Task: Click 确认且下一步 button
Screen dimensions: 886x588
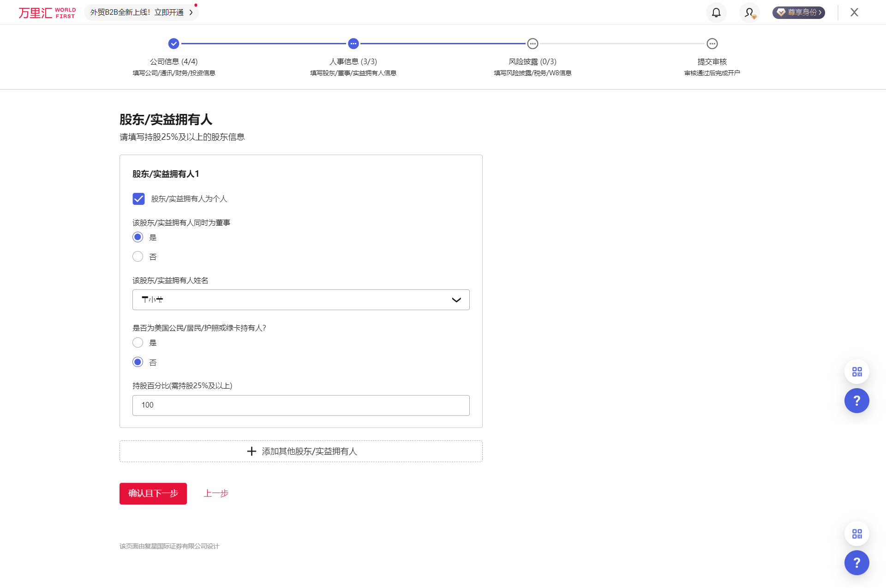Action: click(153, 493)
